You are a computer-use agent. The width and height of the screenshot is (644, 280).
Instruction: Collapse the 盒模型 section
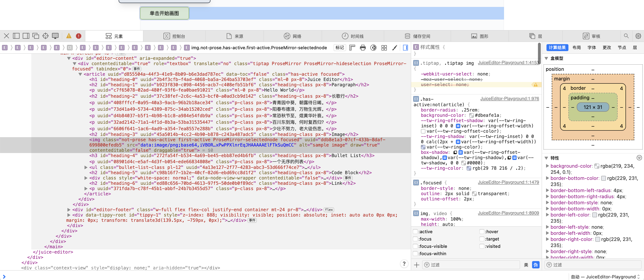(x=546, y=58)
